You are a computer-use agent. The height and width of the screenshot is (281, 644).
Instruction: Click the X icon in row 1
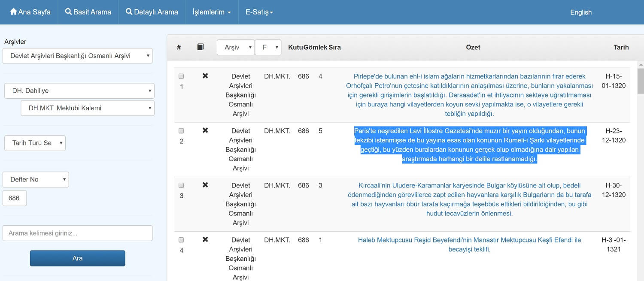click(205, 76)
